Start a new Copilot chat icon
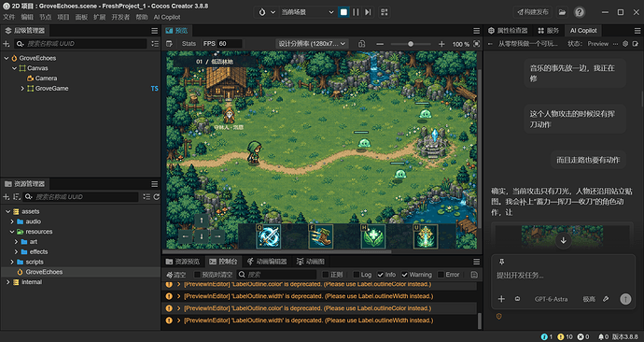The image size is (644, 342). tap(636, 44)
